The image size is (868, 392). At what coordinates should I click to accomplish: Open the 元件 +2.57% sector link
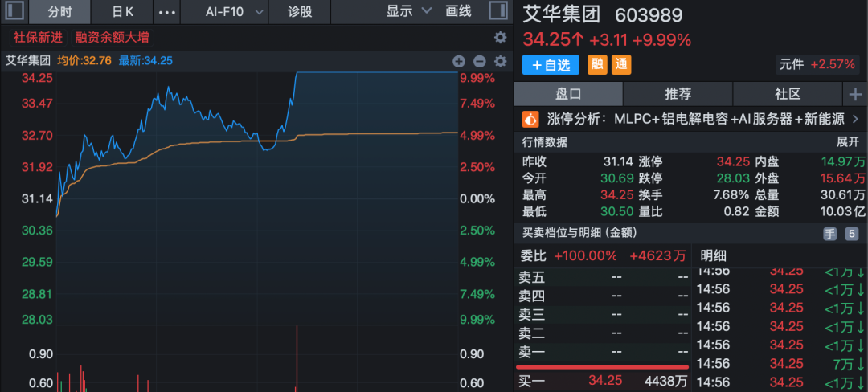pyautogui.click(x=817, y=64)
